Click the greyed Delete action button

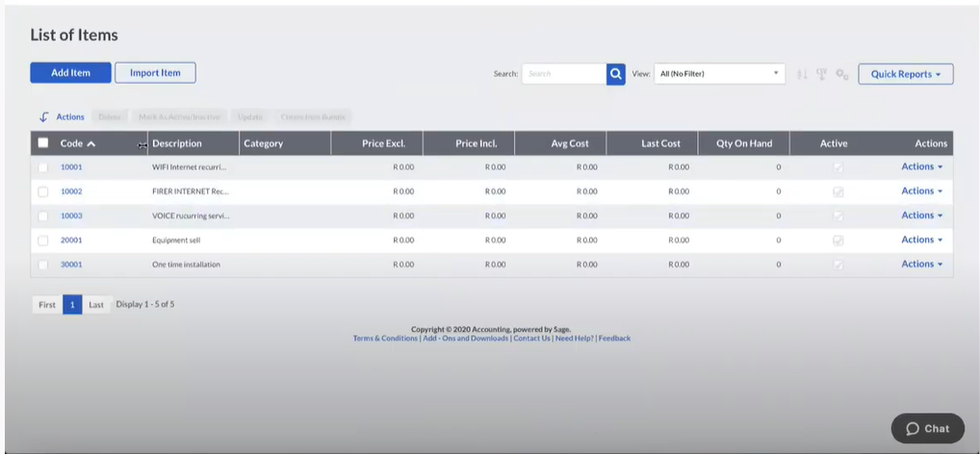tap(110, 116)
